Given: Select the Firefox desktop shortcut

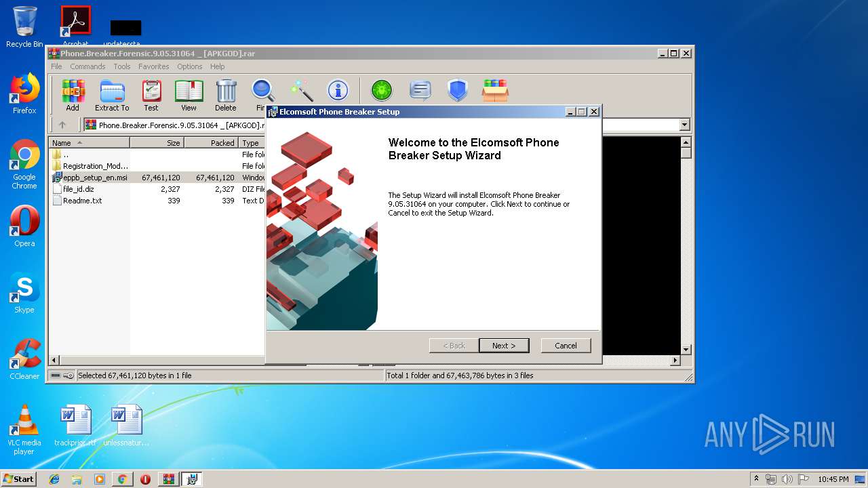Looking at the screenshot, I should (x=24, y=94).
